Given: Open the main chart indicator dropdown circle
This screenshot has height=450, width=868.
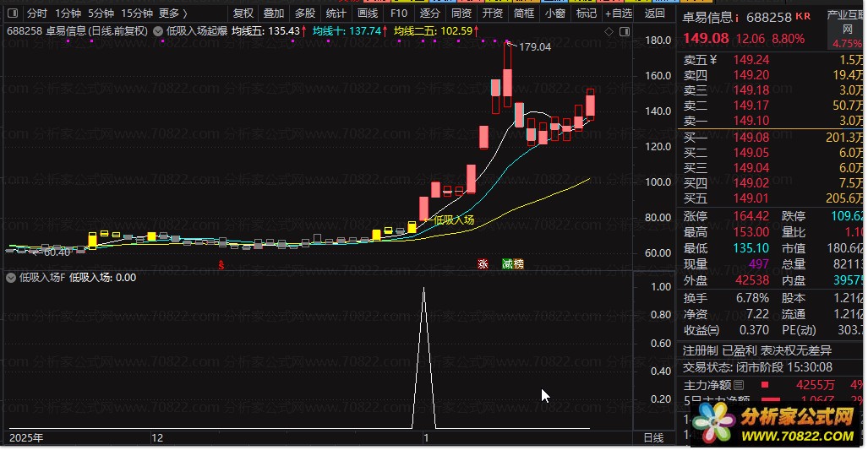Looking at the screenshot, I should point(158,31).
